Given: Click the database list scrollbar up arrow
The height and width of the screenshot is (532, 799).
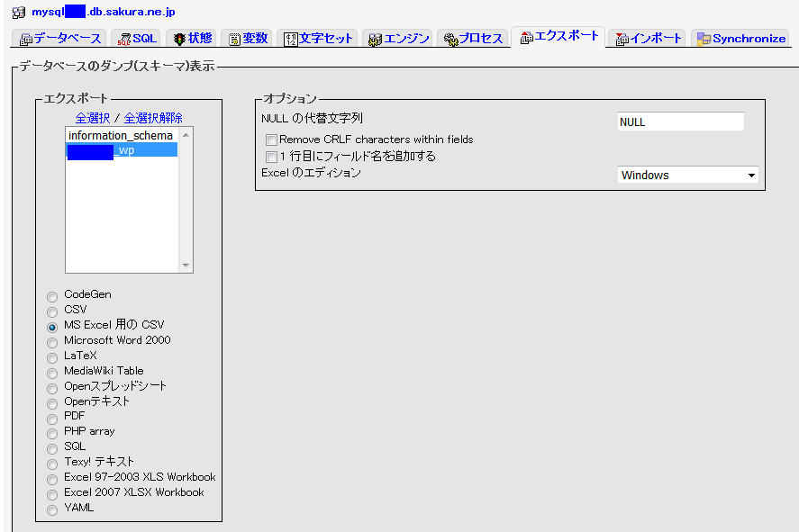Looking at the screenshot, I should 186,135.
